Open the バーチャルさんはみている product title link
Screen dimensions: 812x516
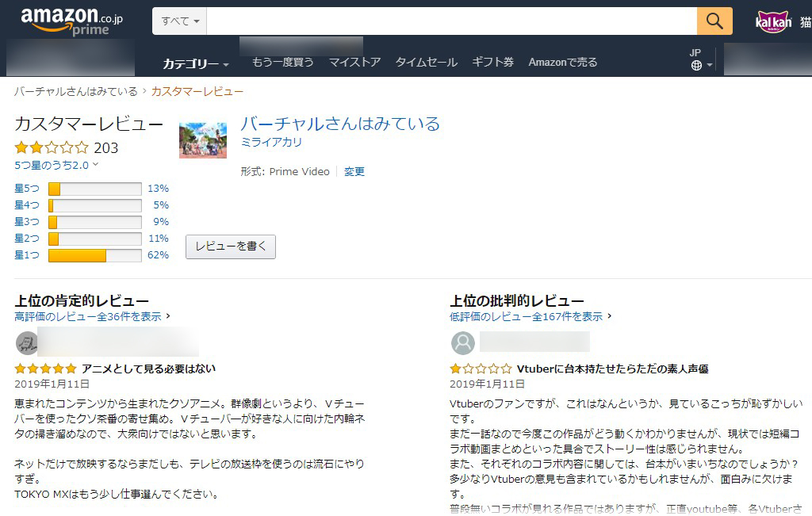pyautogui.click(x=340, y=124)
